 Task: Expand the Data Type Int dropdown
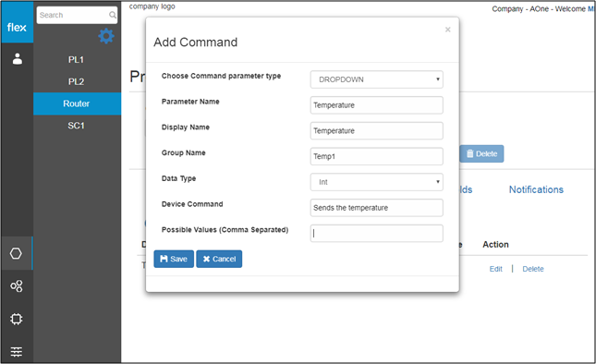(x=376, y=182)
